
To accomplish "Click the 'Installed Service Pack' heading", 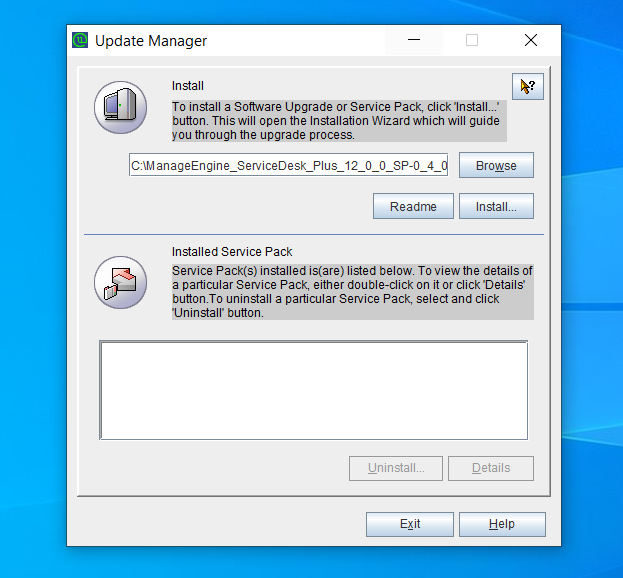I will click(232, 251).
